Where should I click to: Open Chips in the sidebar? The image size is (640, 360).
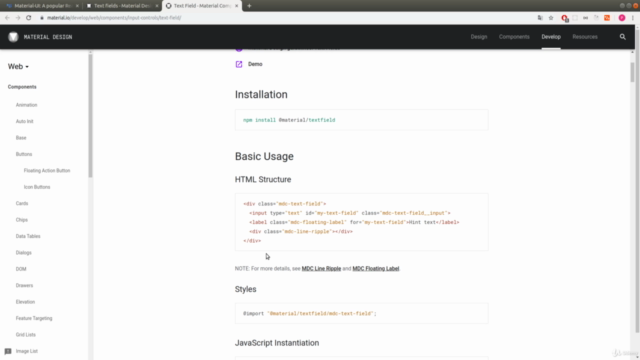pos(22,220)
